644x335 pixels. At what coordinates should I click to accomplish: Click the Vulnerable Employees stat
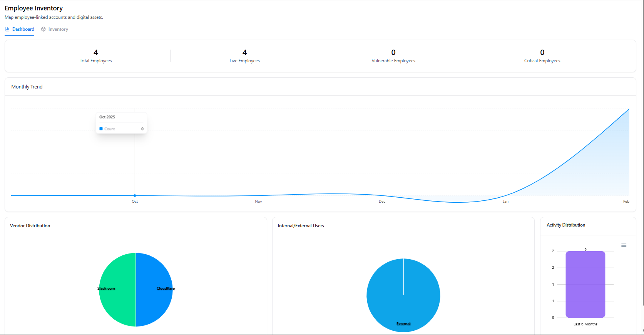coord(393,56)
